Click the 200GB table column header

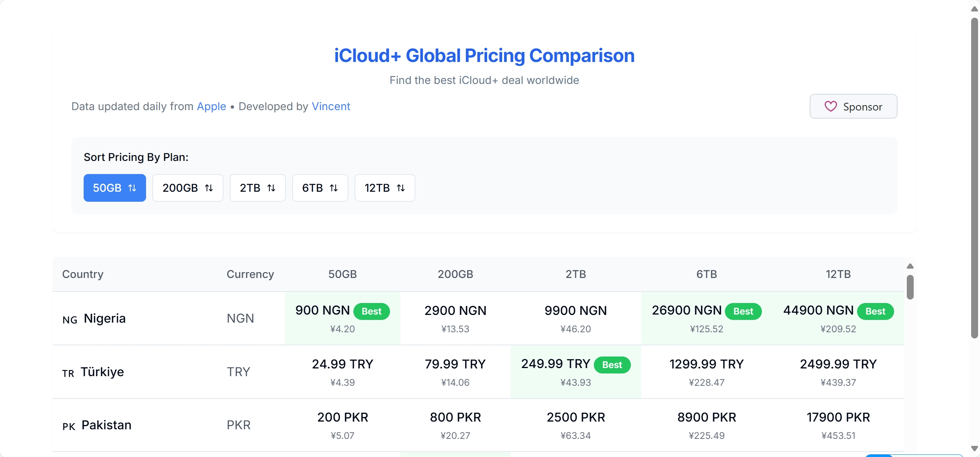455,274
